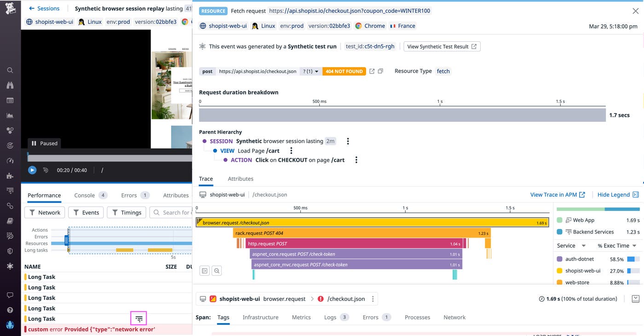The width and height of the screenshot is (644, 336).
Task: Click the filter icon highlighted in pink
Action: (139, 318)
